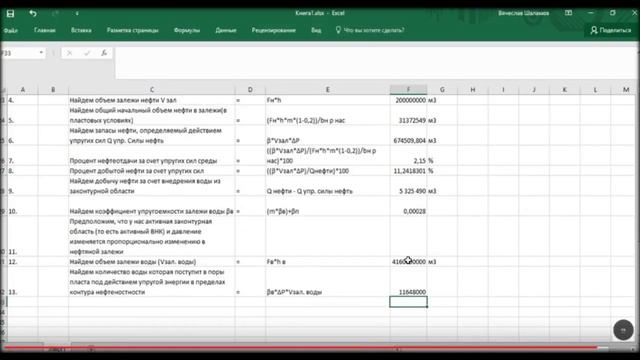
Task: Open the Вид ribbon tab
Action: pos(316,30)
